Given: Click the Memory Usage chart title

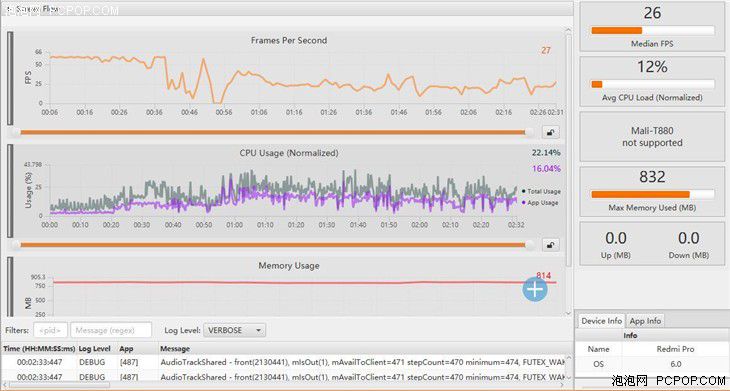Looking at the screenshot, I should coord(289,266).
